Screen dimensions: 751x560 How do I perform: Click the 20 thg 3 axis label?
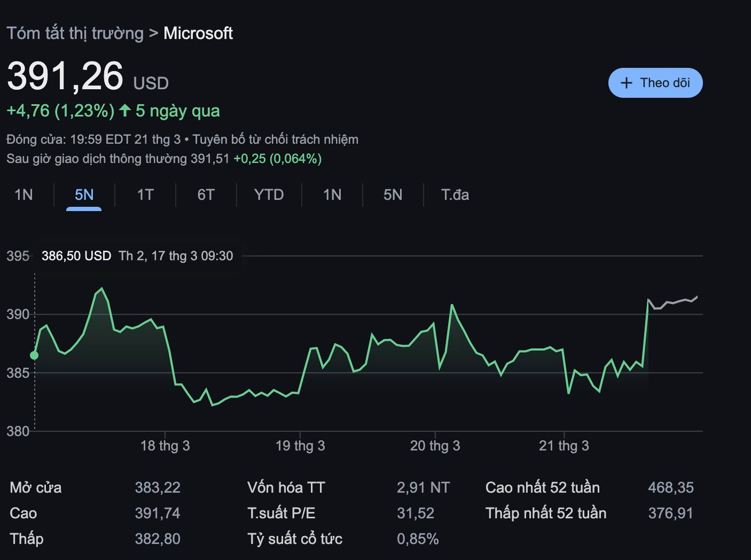click(x=435, y=446)
